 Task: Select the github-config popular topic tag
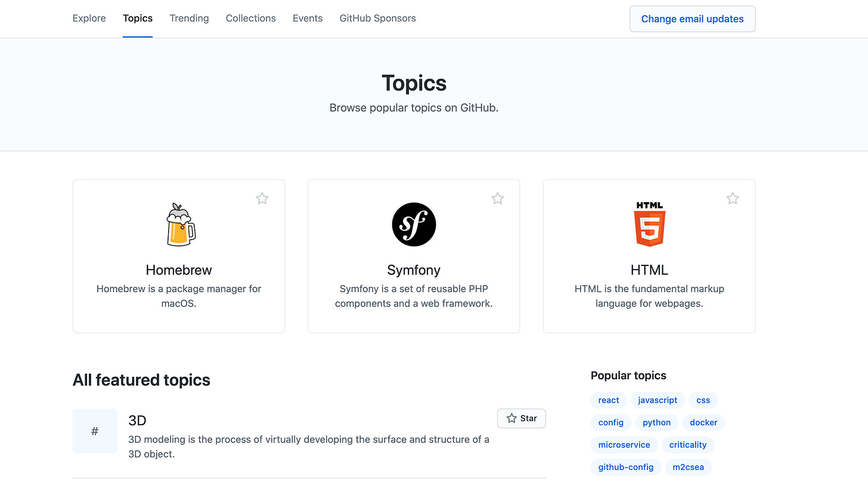pos(626,467)
